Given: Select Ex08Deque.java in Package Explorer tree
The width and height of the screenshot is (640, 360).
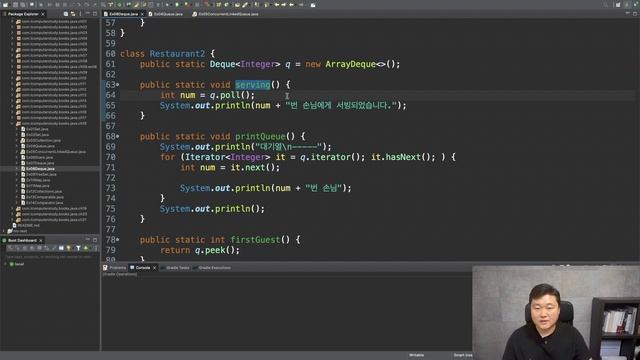Looking at the screenshot, I should [40, 169].
